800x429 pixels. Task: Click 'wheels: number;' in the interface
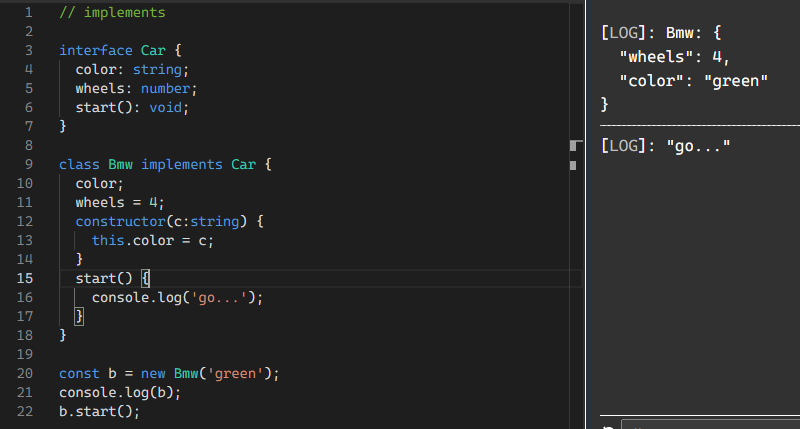coord(136,88)
